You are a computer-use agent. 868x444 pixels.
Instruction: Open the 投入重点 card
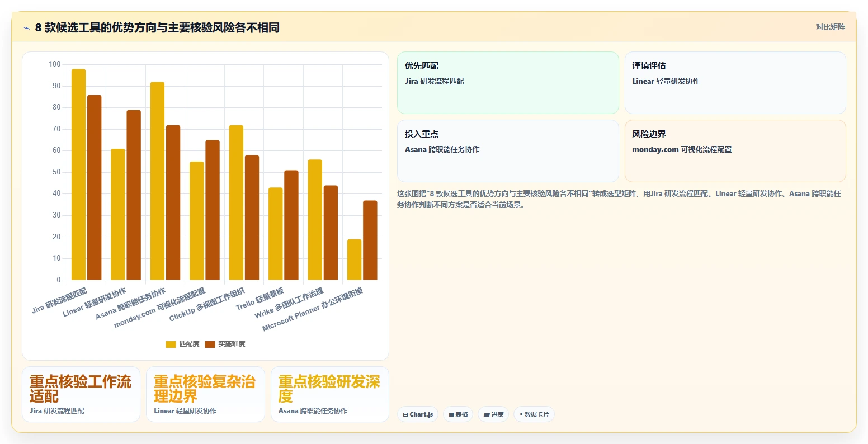(508, 151)
